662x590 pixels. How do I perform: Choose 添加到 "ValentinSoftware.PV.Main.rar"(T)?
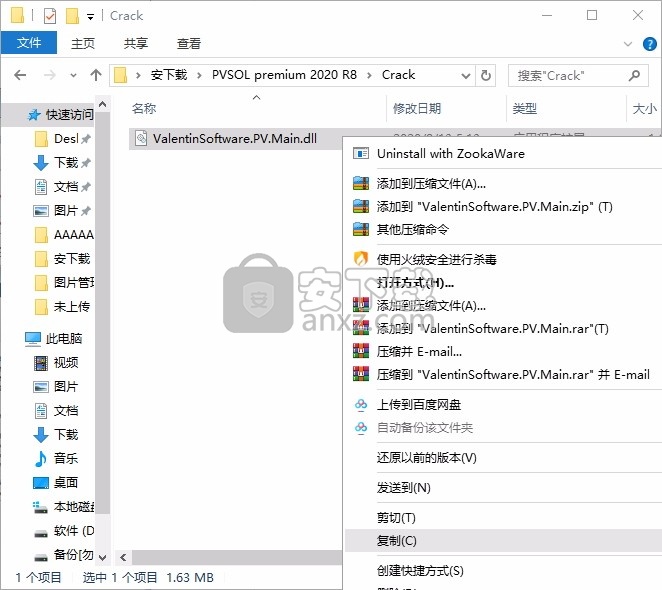[503, 329]
